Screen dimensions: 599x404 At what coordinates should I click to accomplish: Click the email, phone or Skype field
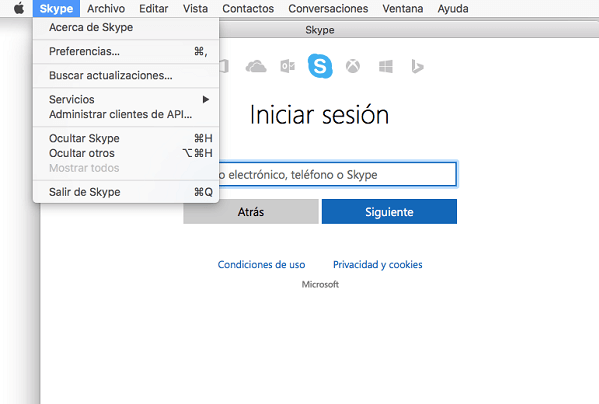click(x=338, y=175)
